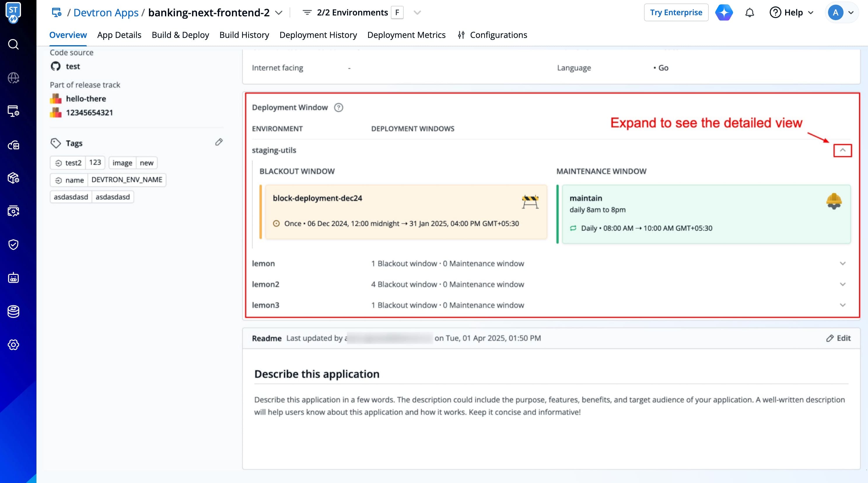Switch to the Build & Deploy tab
The height and width of the screenshot is (483, 868).
click(180, 35)
